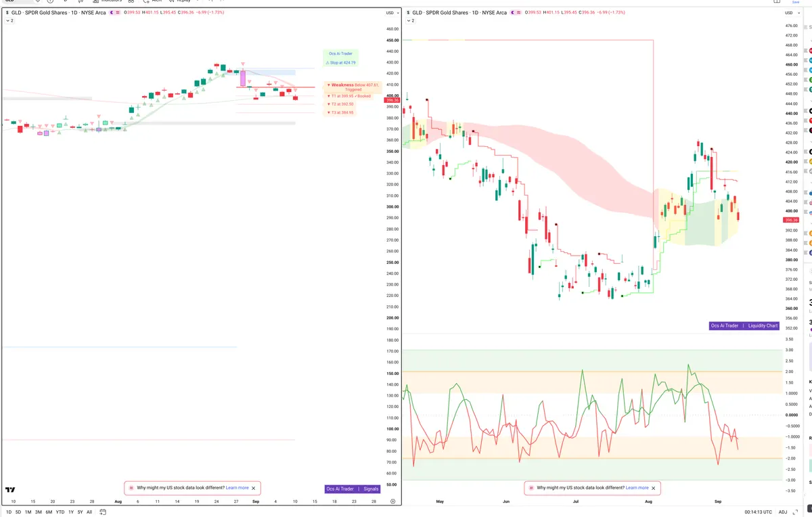Toggle the ADJ adjusted data setting
This screenshot has height=517, width=812.
(783, 512)
